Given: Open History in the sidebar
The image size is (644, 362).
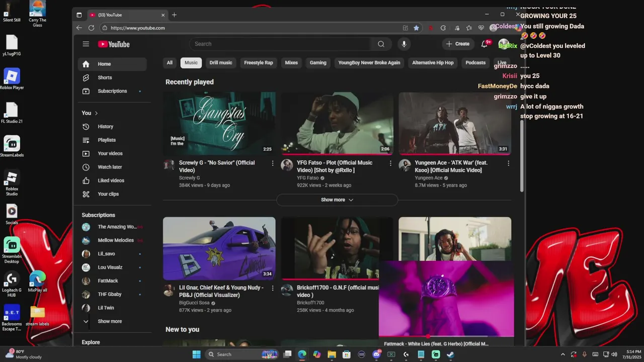Looking at the screenshot, I should [112, 127].
